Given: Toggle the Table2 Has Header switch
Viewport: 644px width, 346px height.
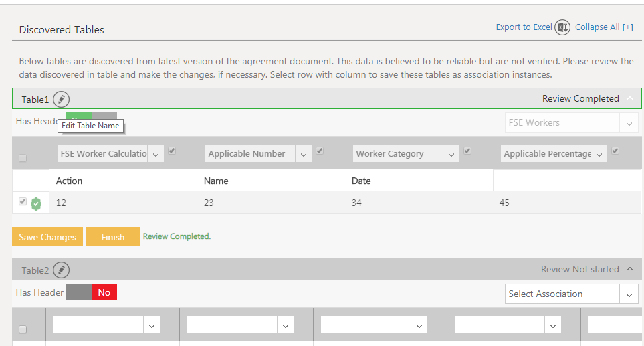Looking at the screenshot, I should 92,292.
